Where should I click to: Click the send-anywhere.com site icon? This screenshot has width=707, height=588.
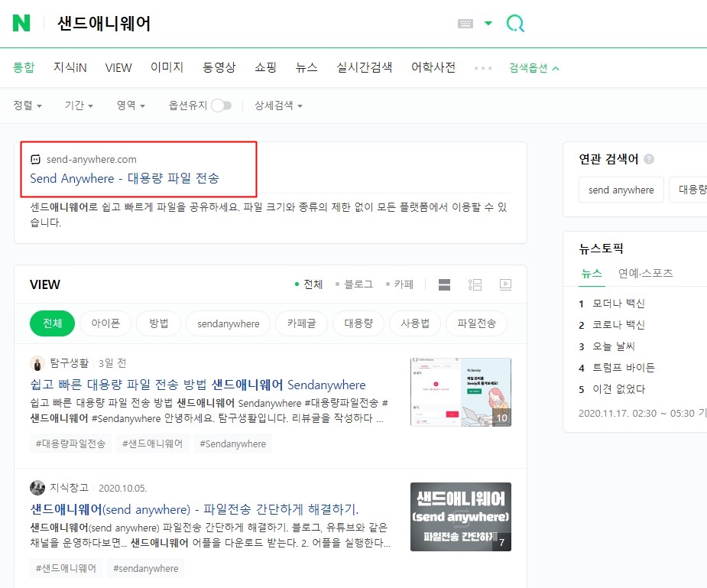[x=35, y=159]
